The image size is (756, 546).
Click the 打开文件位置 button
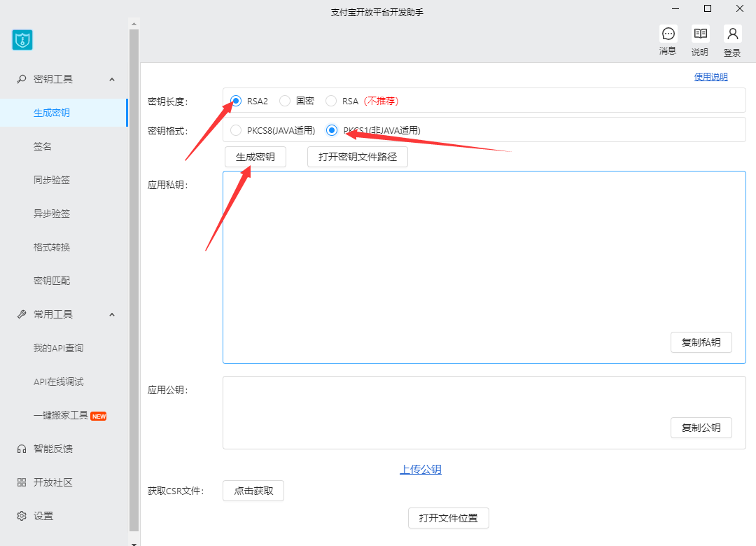pyautogui.click(x=449, y=518)
